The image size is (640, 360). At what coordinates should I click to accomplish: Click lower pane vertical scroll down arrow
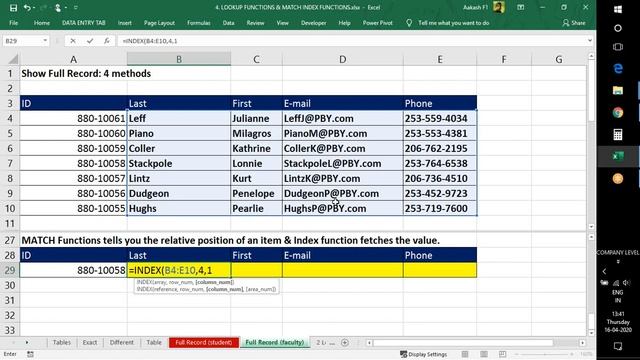tap(591, 333)
